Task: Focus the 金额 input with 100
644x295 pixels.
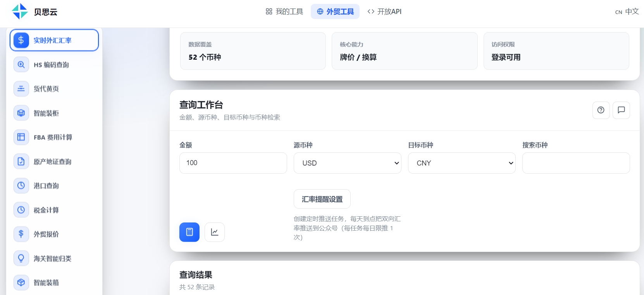Action: pos(233,163)
